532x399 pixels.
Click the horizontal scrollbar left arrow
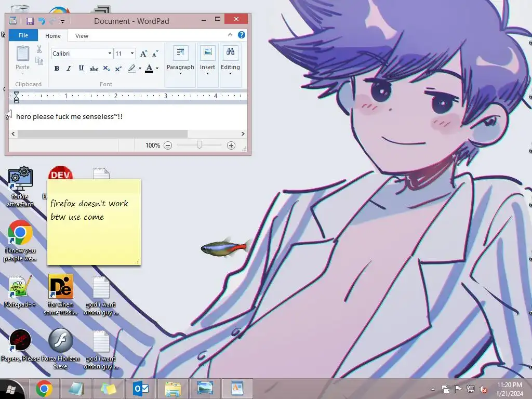13,134
